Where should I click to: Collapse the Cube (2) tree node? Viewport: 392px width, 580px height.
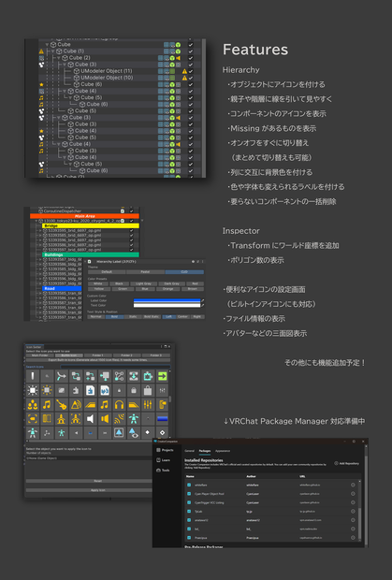click(59, 58)
